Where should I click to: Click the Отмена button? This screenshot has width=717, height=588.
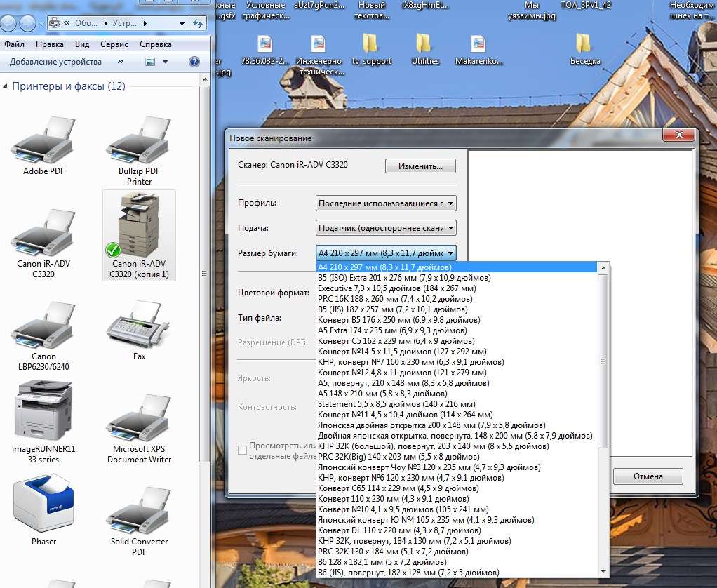pos(648,476)
